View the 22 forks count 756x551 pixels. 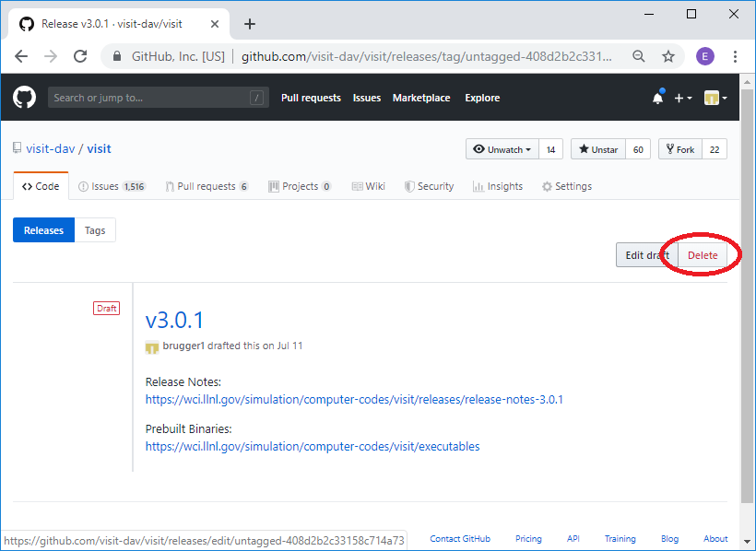[715, 149]
